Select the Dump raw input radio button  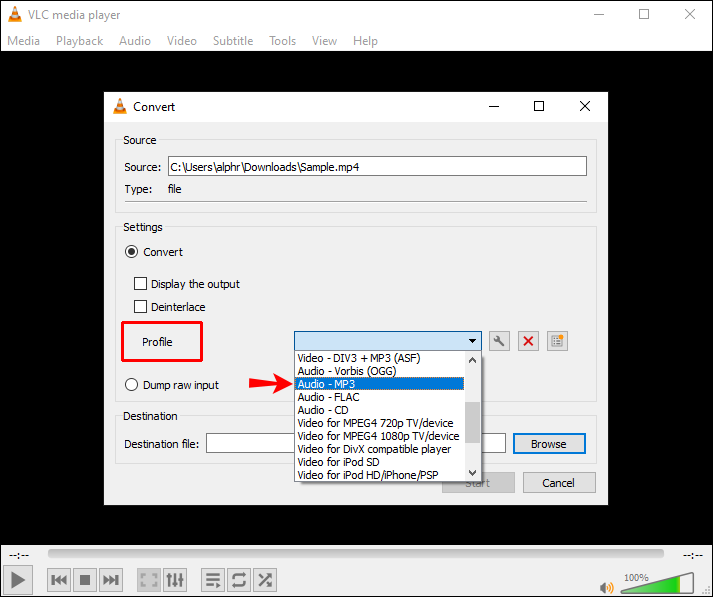coord(131,385)
